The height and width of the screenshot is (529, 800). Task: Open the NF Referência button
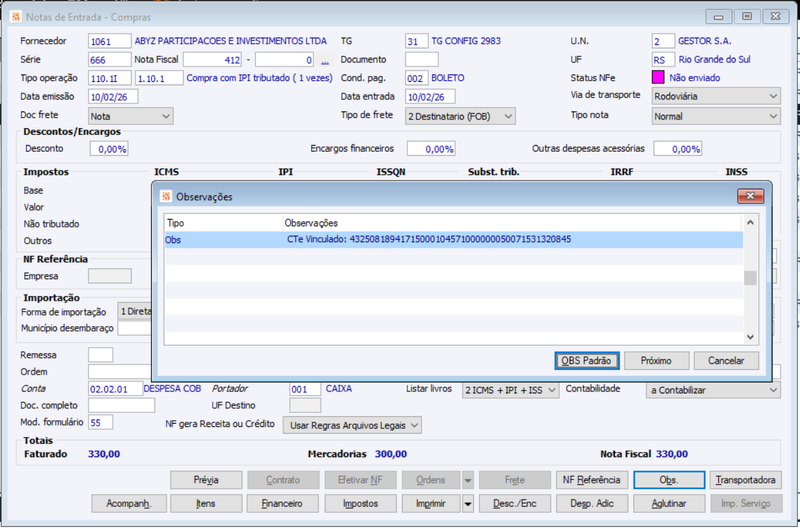tap(592, 480)
